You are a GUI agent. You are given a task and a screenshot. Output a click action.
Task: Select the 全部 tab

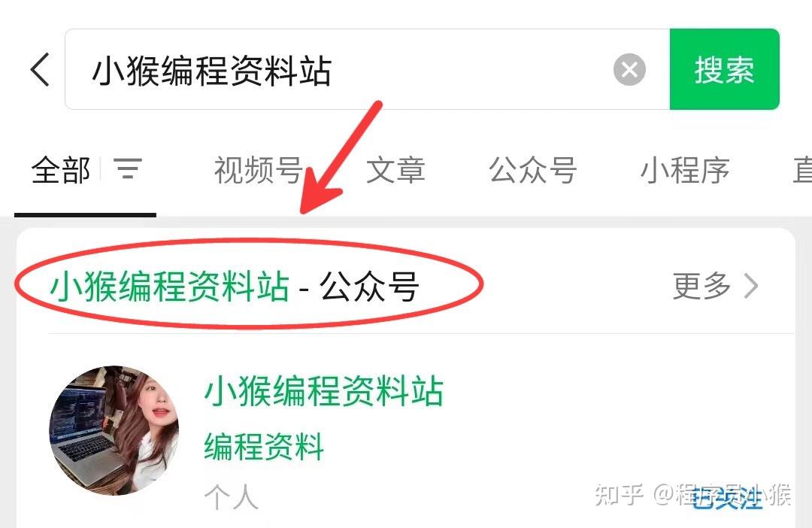click(x=61, y=170)
